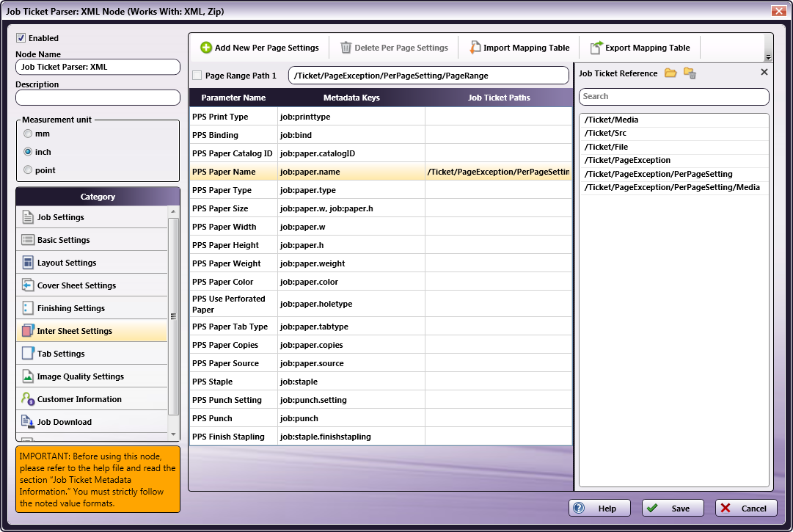Click job:paper.w, job:paper.h metadata key
The width and height of the screenshot is (793, 532).
326,208
